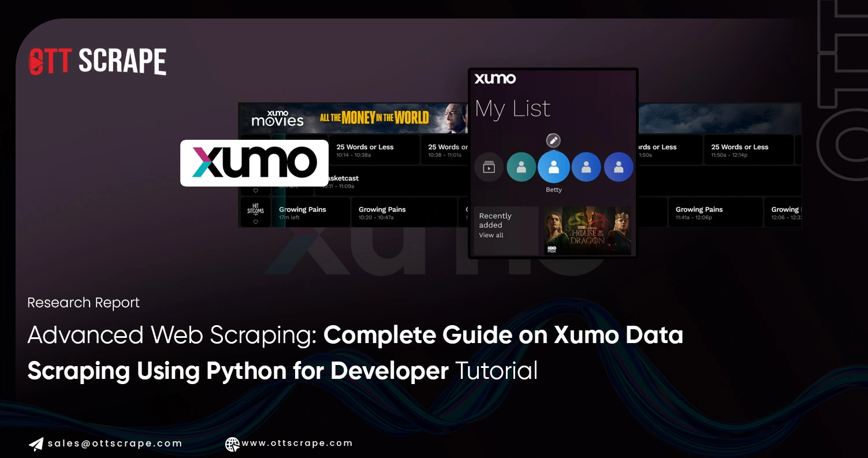Click the Research Report label
Viewport: 868px width, 458px height.
pos(84,303)
